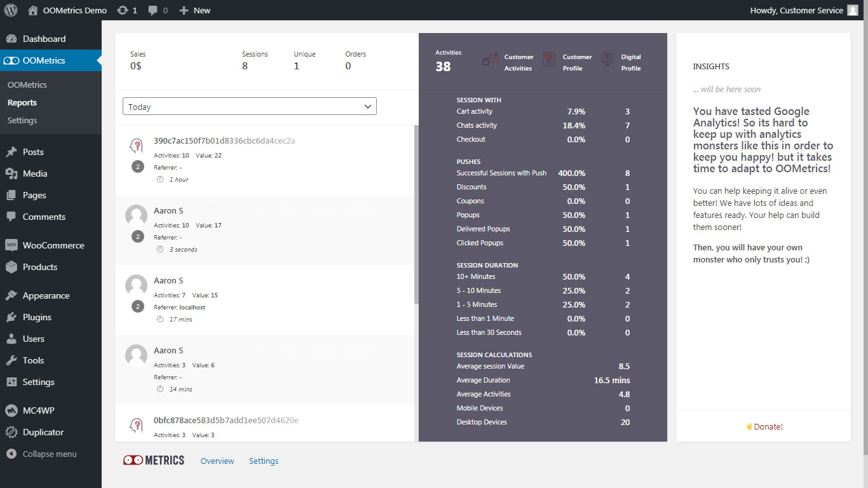Click the Products box icon
868x488 pixels.
(x=11, y=267)
